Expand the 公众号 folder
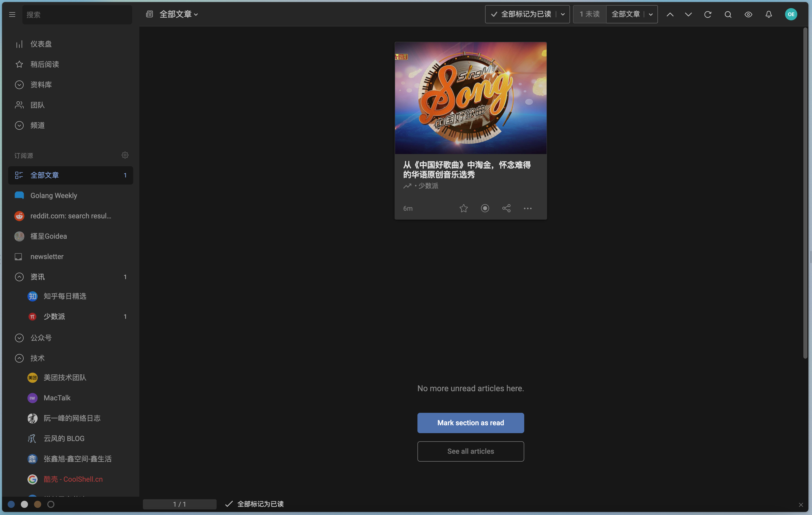The height and width of the screenshot is (515, 812). click(x=19, y=338)
